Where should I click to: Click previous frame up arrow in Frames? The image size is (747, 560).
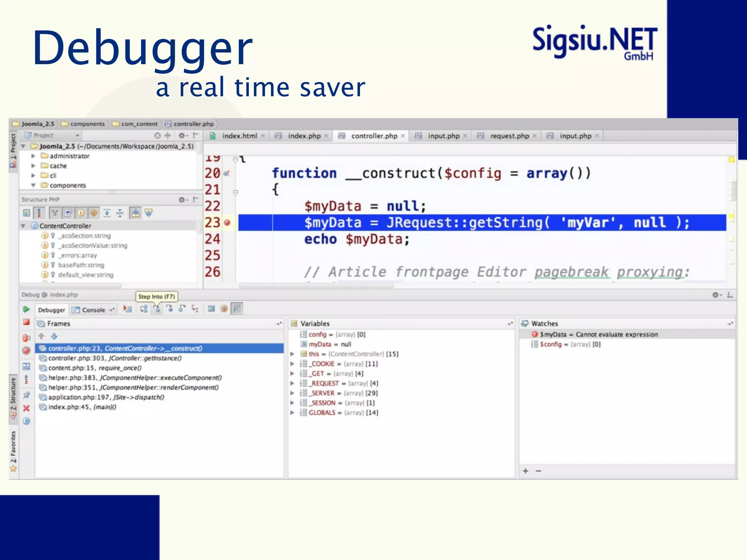41,336
